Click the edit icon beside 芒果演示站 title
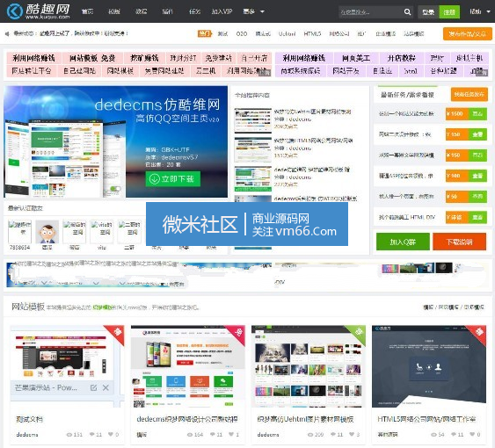Screen dimensions: 495x448 pos(93,387)
